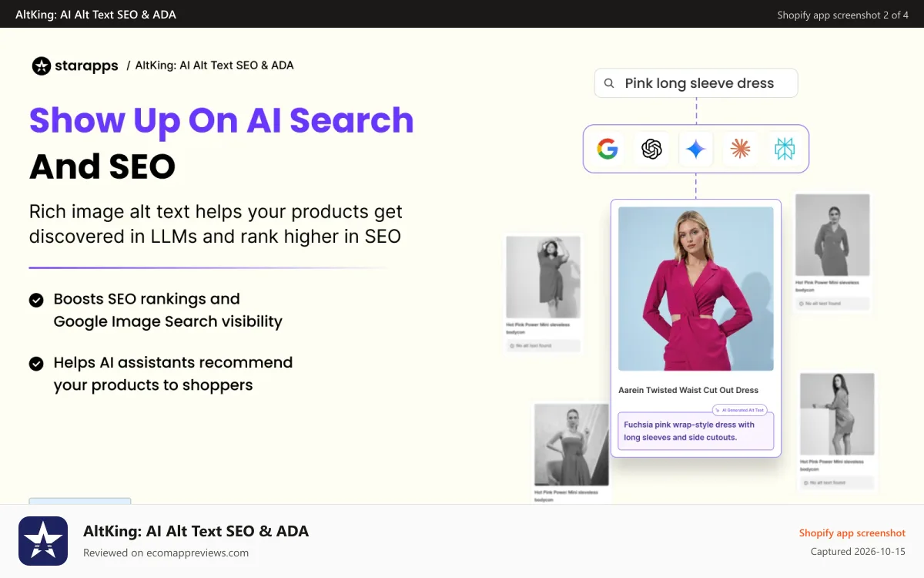Click the starapps brand name
This screenshot has width=924, height=578.
point(86,66)
